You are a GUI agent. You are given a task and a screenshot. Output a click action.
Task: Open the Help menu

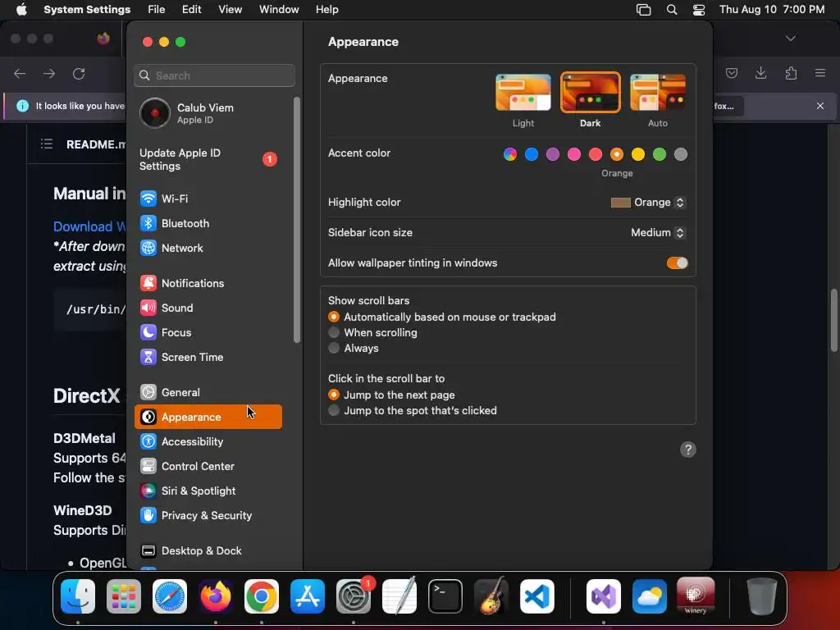coord(326,10)
